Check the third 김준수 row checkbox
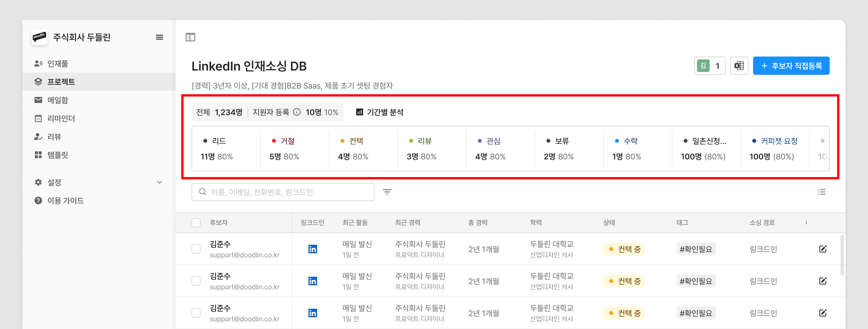Viewport: 868px width, 329px height. [196, 313]
